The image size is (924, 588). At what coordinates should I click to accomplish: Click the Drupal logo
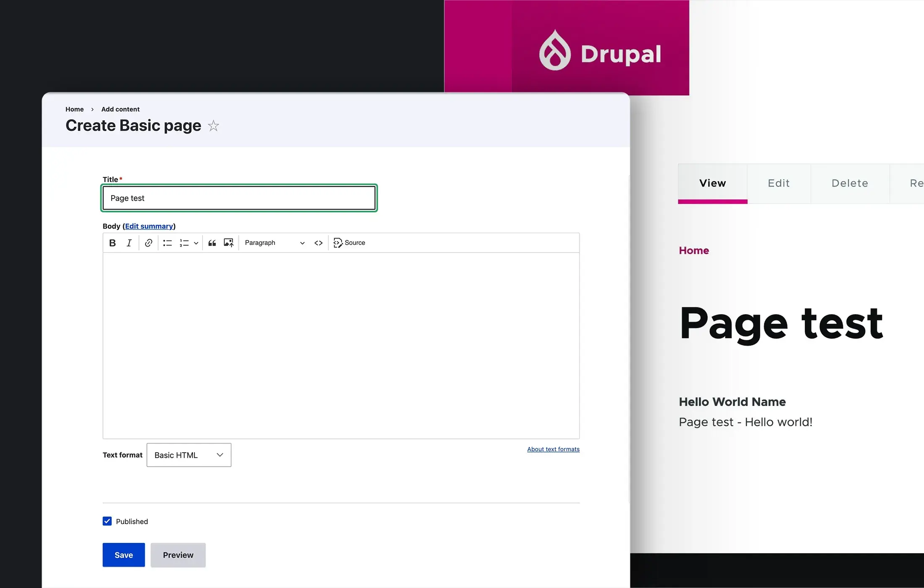click(600, 50)
